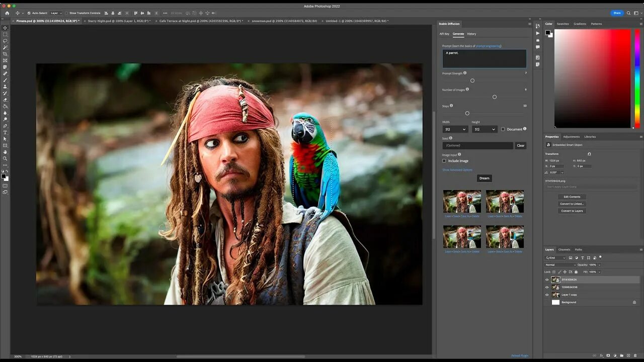
Task: Open the Search icon in the top right
Action: pos(629,13)
